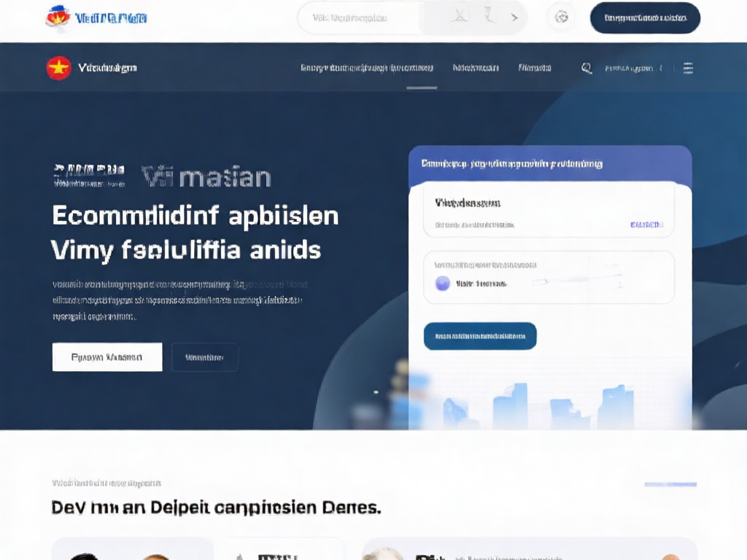Click the magnifier search icon in navy navbar
Screen dimensions: 747x560
[587, 68]
